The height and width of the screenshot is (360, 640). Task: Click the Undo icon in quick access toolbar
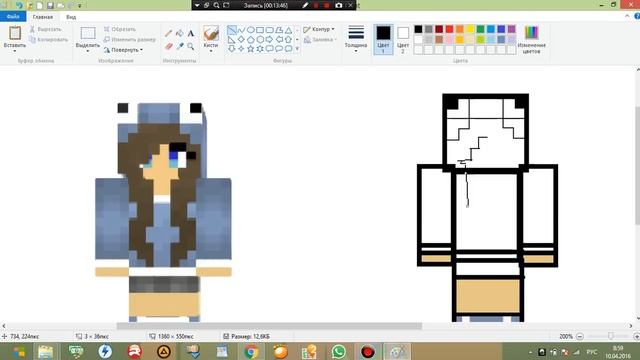coord(19,5)
